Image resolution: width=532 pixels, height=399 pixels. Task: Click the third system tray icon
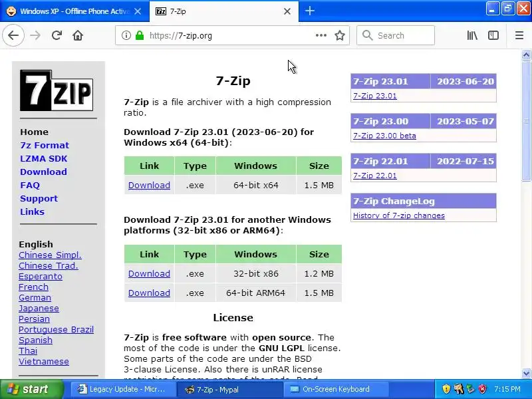(x=470, y=389)
